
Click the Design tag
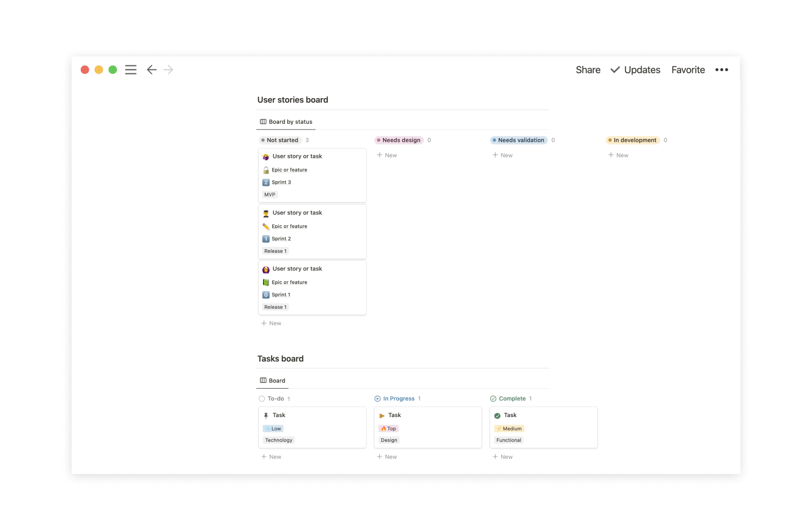pos(389,440)
